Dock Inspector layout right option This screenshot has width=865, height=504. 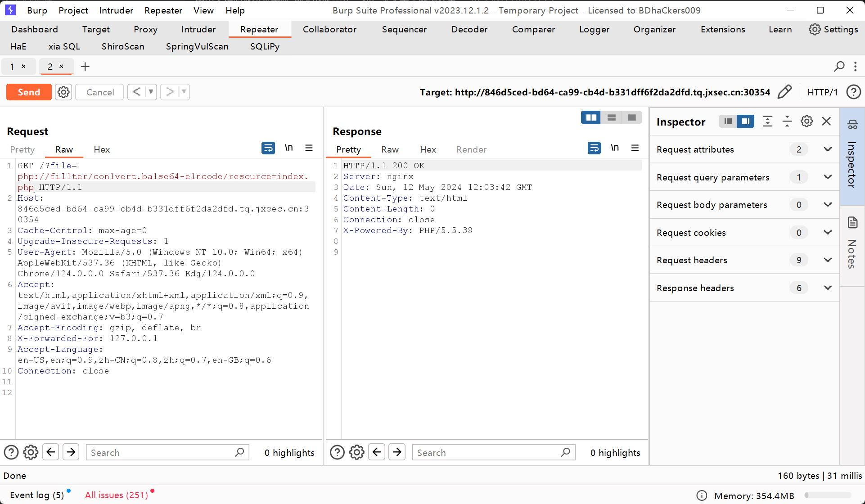pyautogui.click(x=745, y=121)
